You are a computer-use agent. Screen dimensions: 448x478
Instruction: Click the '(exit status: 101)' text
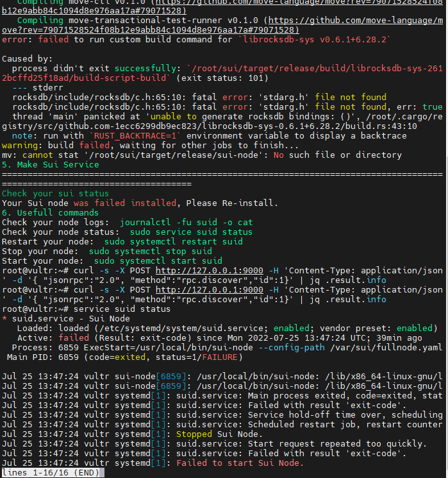222,78
